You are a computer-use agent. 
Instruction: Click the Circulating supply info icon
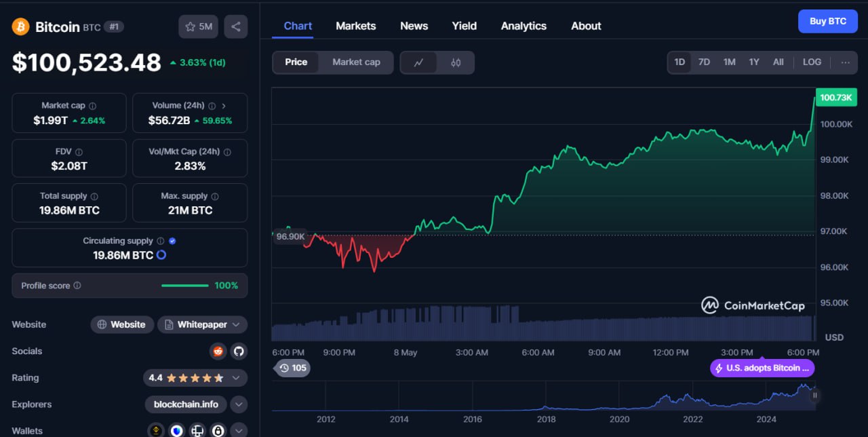pyautogui.click(x=161, y=241)
